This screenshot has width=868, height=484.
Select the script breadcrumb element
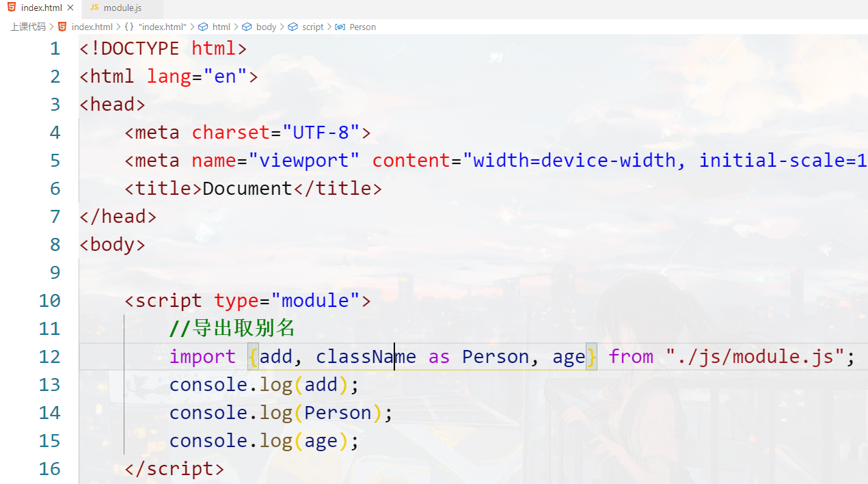[x=312, y=27]
